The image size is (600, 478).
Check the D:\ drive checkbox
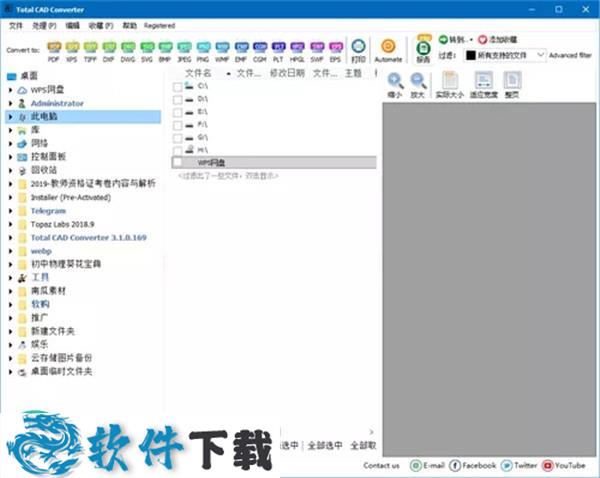pyautogui.click(x=177, y=100)
